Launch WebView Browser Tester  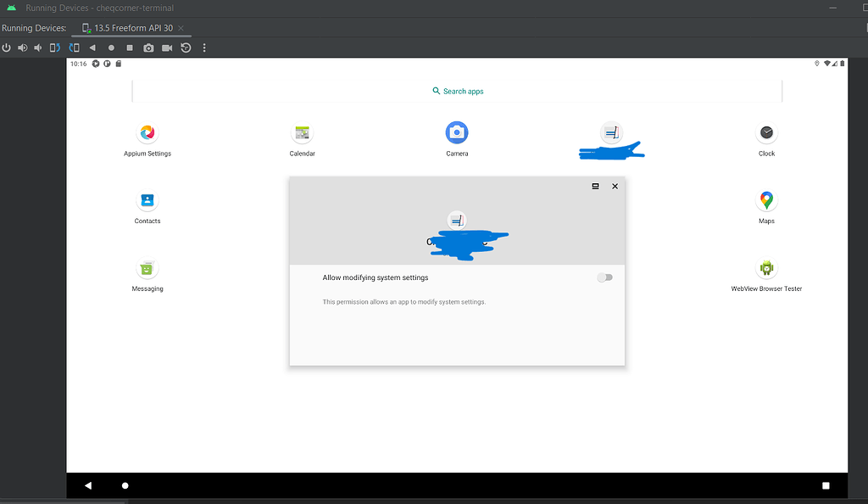[766, 267]
